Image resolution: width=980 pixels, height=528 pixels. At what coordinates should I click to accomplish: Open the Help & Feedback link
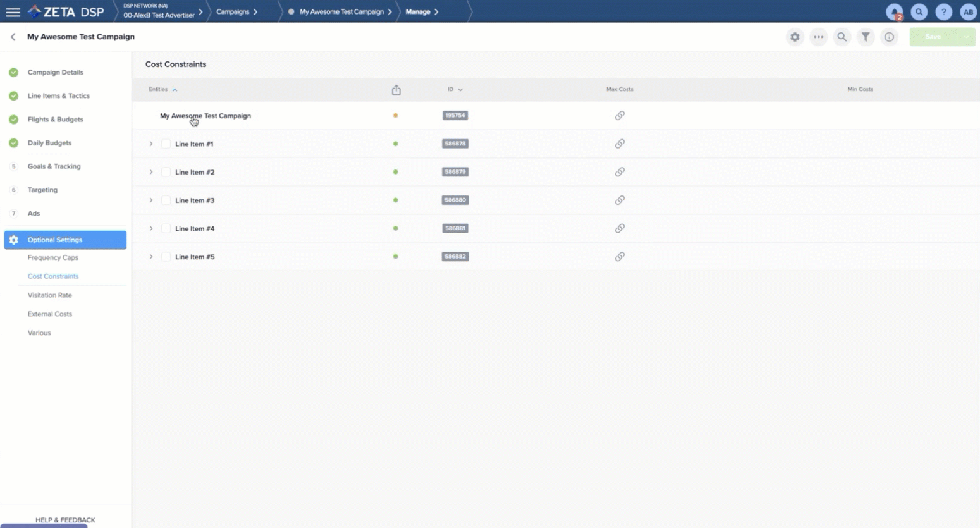65,520
